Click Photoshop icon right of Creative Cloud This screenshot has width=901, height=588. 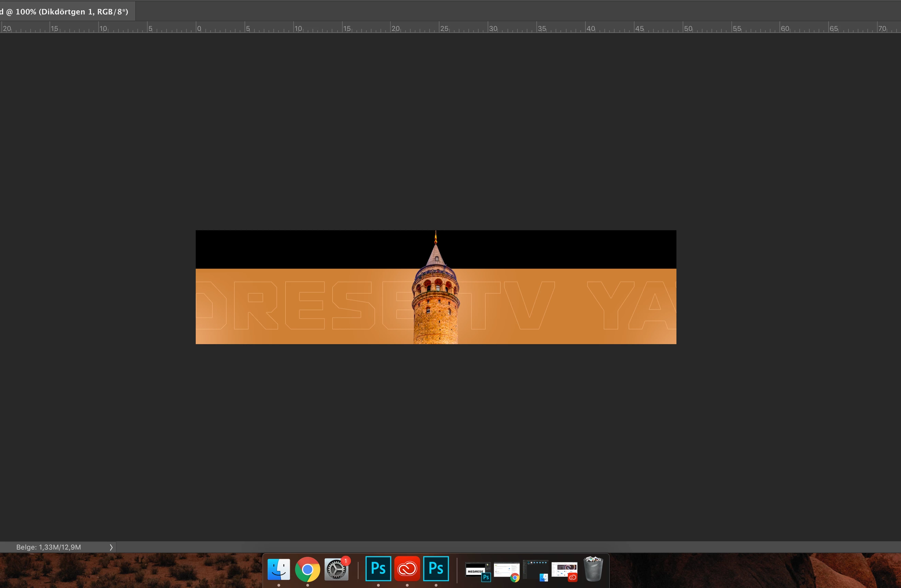(436, 569)
